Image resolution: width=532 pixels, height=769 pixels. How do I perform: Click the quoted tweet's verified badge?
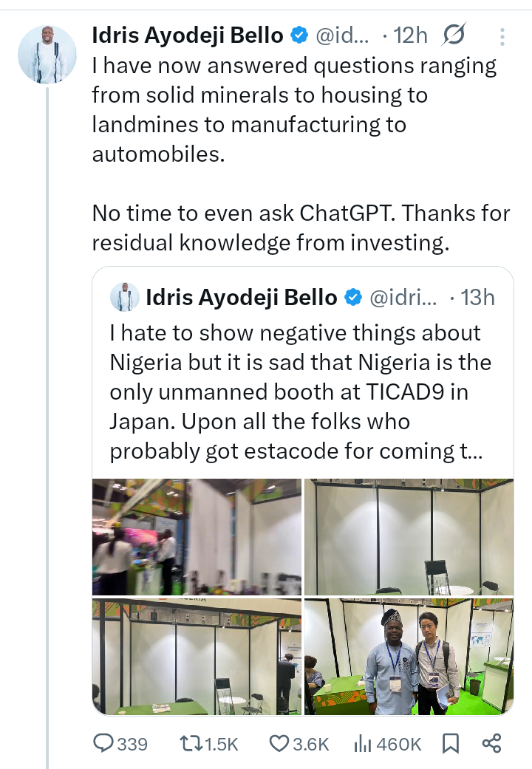(x=353, y=298)
